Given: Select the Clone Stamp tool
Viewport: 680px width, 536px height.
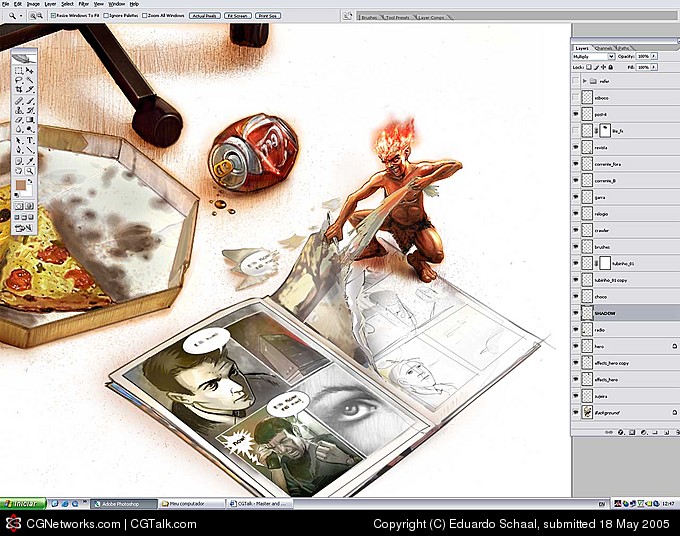Looking at the screenshot, I should coord(19,111).
